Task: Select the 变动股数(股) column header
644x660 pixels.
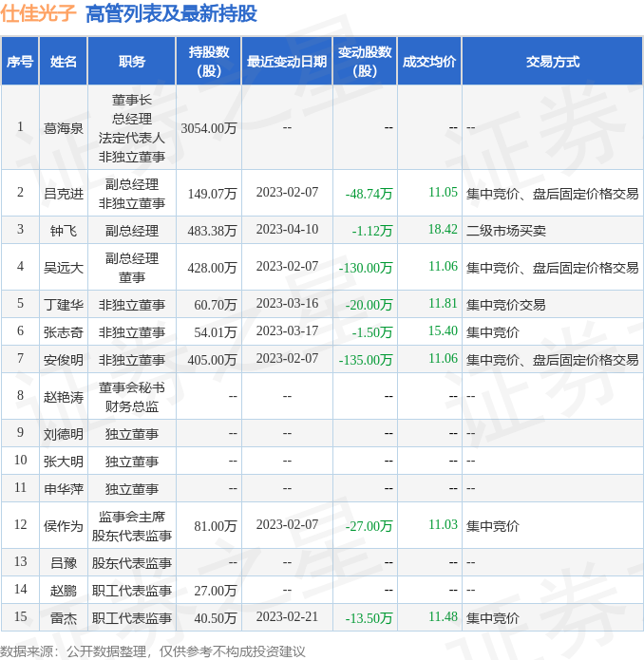Action: [365, 62]
